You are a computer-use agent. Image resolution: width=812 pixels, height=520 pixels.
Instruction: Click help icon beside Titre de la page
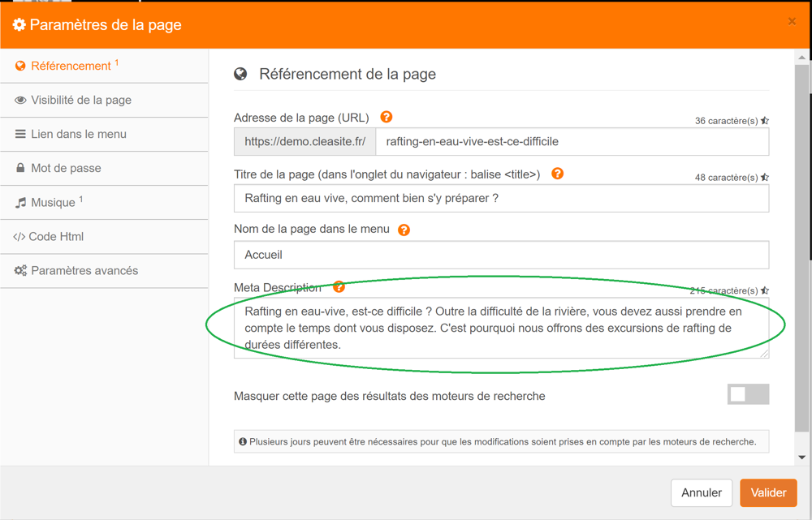[557, 174]
